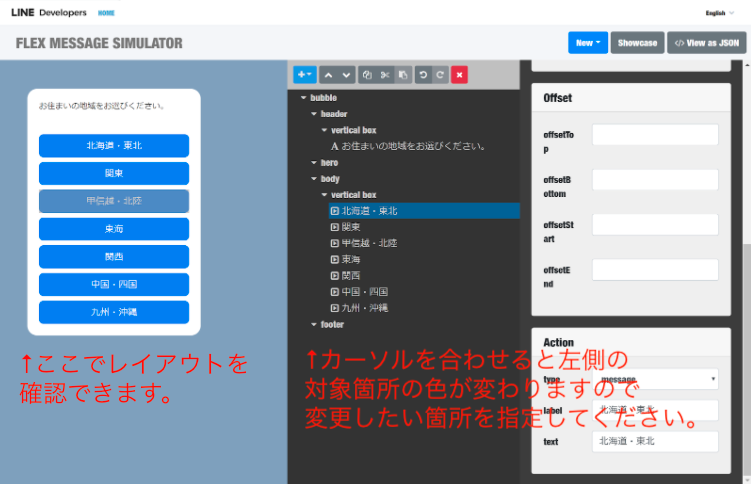Screen dimensions: 751x484
Task: Open the English language menu
Action: (x=719, y=13)
